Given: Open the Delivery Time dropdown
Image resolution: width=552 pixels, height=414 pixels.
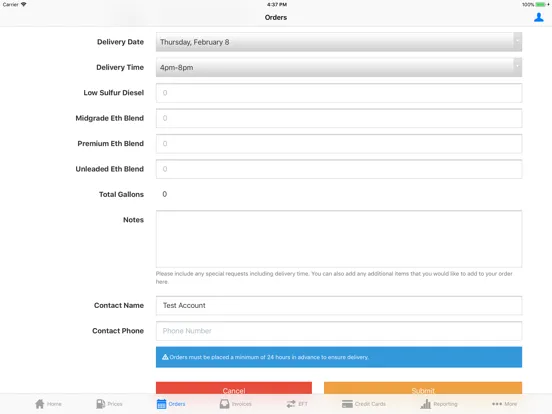Looking at the screenshot, I should click(339, 67).
